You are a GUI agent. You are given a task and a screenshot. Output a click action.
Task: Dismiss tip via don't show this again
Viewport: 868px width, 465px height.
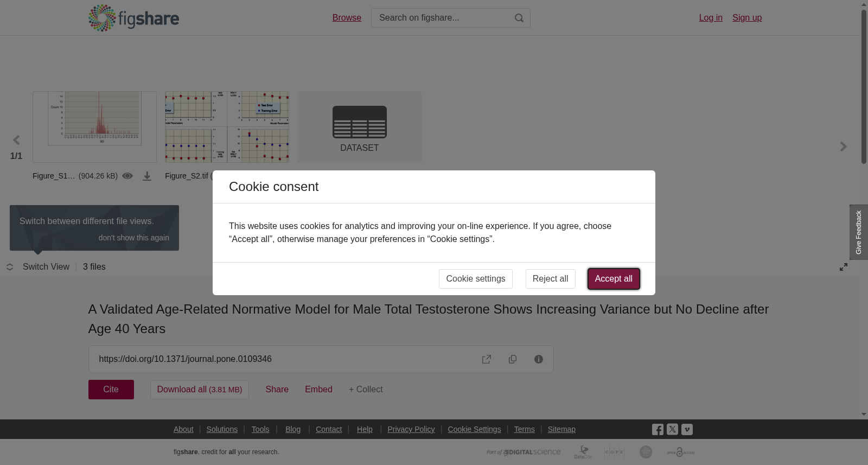(x=134, y=238)
